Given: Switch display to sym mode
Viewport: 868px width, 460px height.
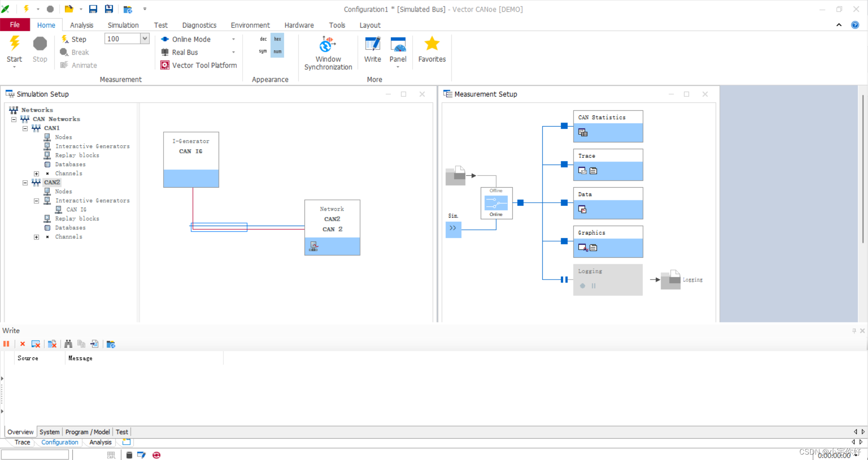Looking at the screenshot, I should tap(263, 52).
